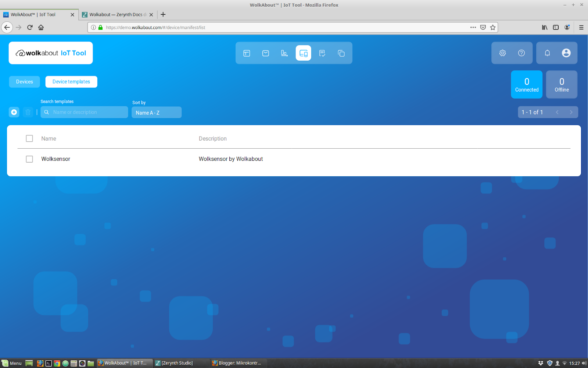Open the rules checklist icon

coord(322,53)
